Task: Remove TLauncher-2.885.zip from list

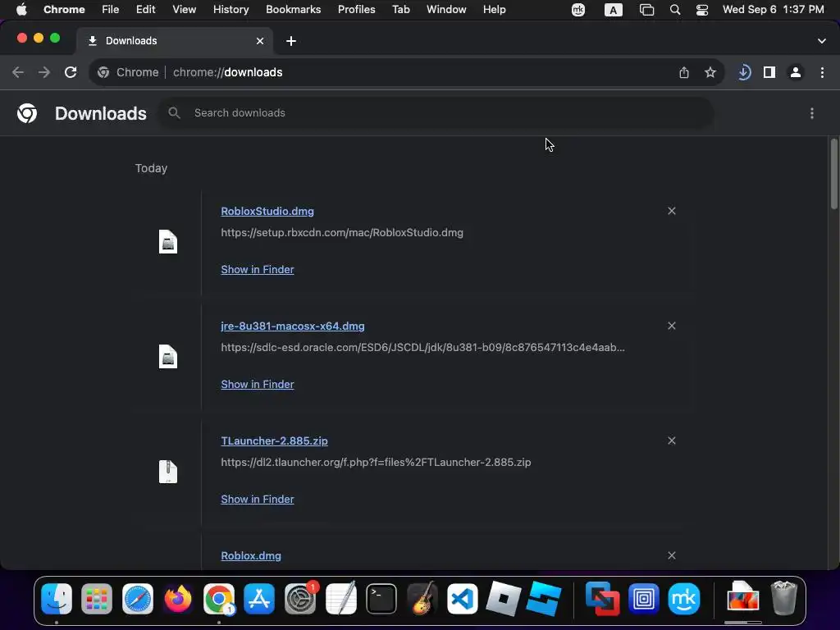Action: pos(672,441)
